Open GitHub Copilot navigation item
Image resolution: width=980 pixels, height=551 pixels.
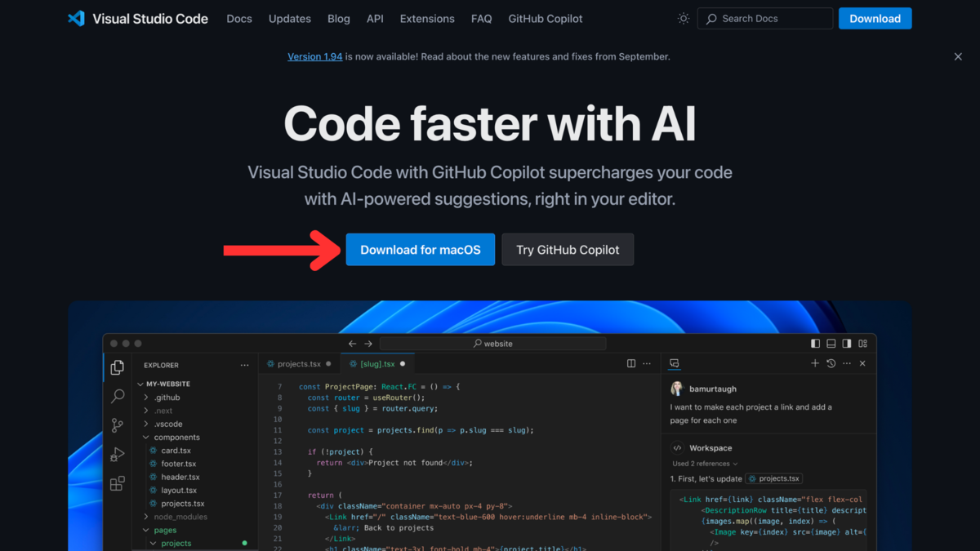click(546, 19)
